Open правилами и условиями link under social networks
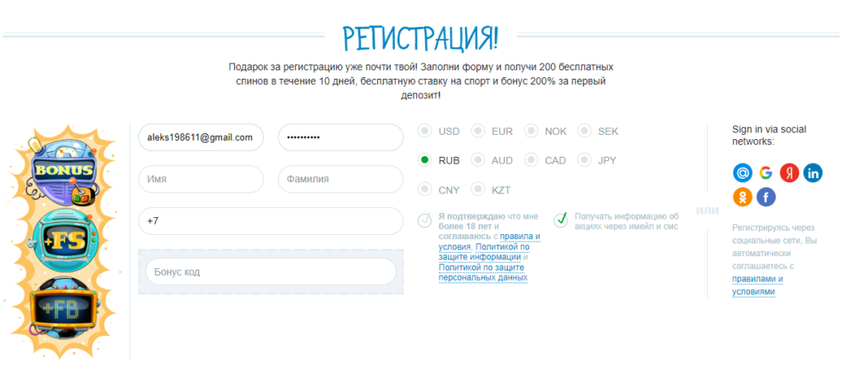Image resolution: width=868 pixels, height=374 pixels. coord(757,285)
